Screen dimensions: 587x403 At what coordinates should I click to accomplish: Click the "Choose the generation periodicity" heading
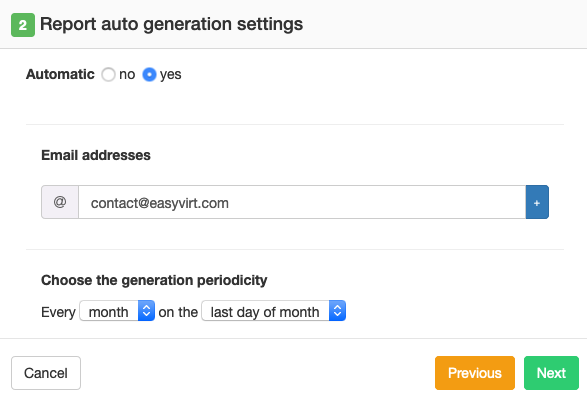point(154,280)
